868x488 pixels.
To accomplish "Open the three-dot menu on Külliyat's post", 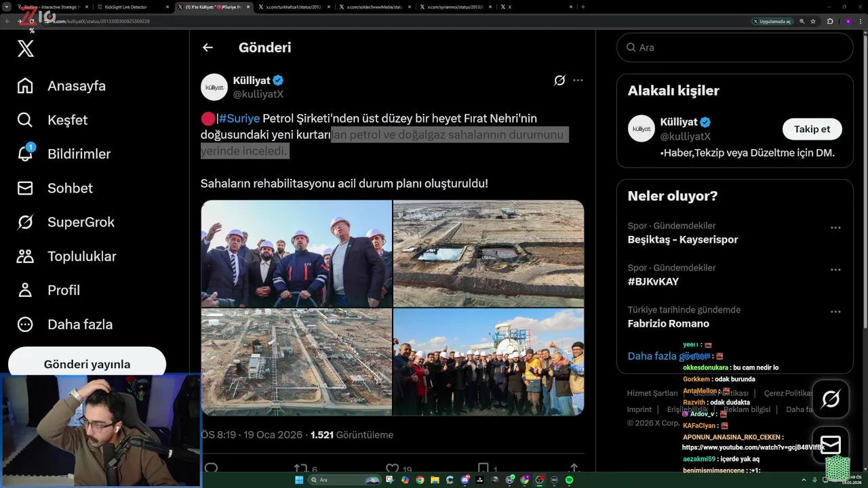I will point(578,80).
